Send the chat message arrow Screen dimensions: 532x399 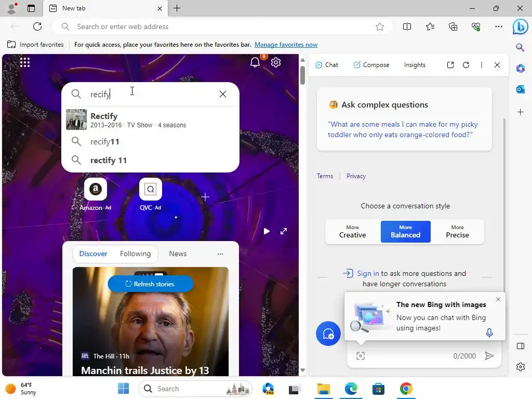click(489, 355)
